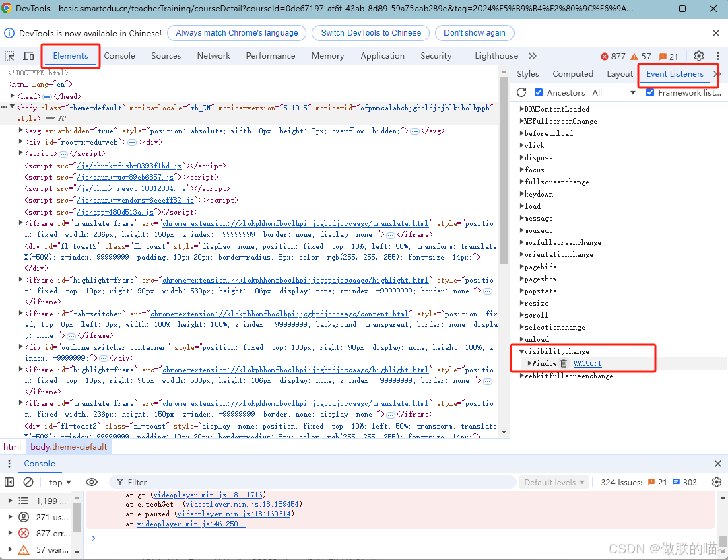
Task: Open the VM356:1 source link
Action: (x=587, y=363)
